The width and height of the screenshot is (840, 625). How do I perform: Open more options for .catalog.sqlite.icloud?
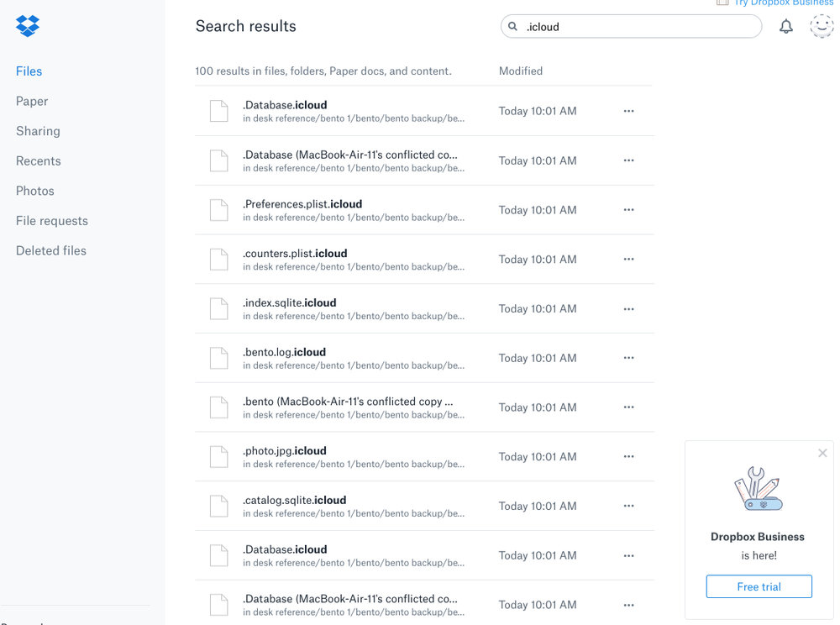tap(628, 506)
